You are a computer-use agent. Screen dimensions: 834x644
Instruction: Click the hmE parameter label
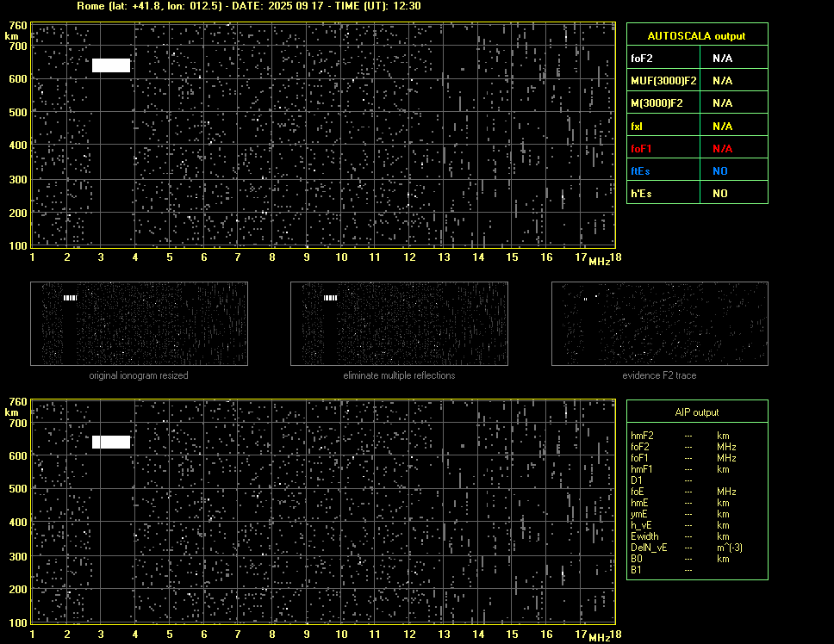click(x=639, y=503)
